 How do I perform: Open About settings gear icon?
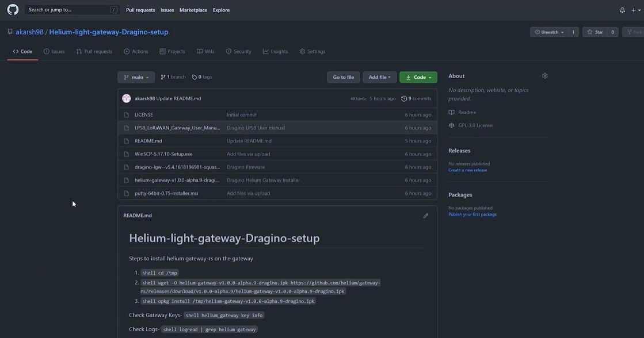tap(544, 76)
